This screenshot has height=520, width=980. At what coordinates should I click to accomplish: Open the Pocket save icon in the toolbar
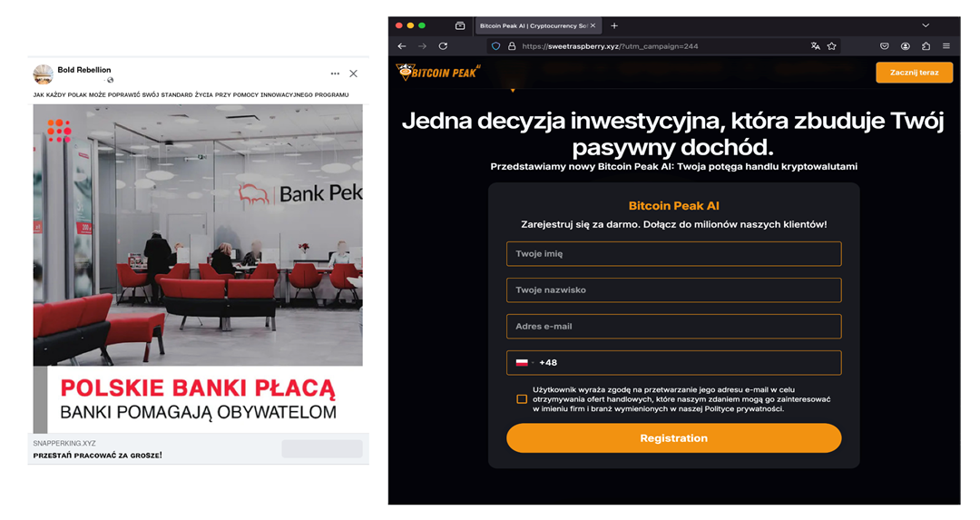click(885, 46)
